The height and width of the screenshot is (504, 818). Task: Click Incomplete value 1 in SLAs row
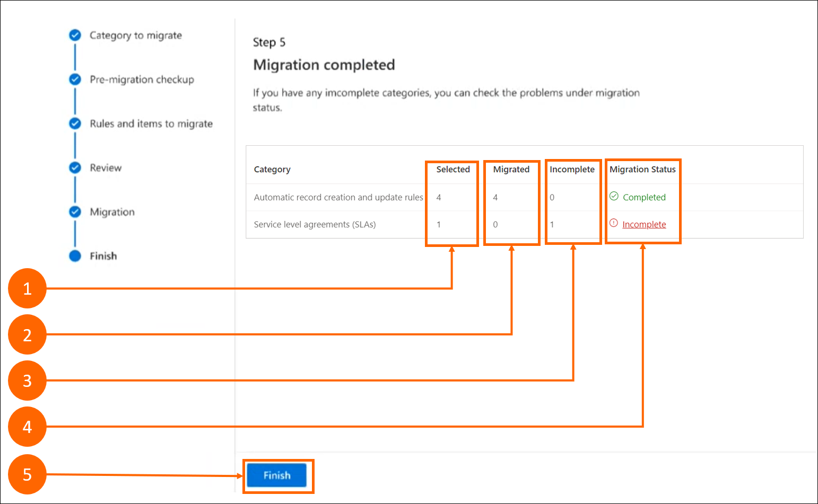click(552, 225)
